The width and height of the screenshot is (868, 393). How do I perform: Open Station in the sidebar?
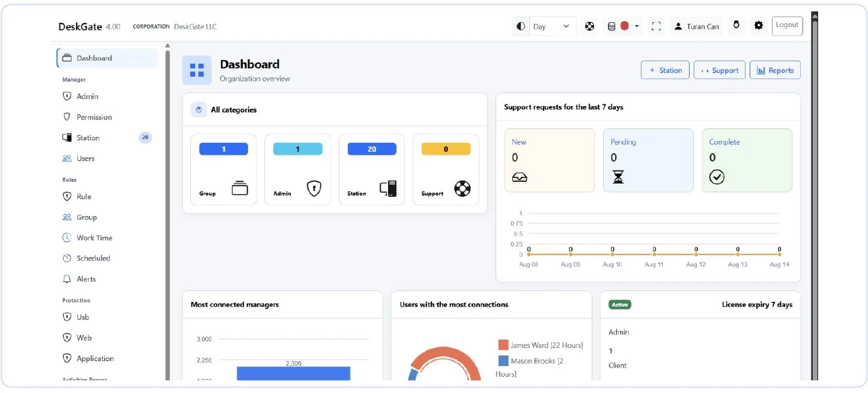pyautogui.click(x=107, y=138)
